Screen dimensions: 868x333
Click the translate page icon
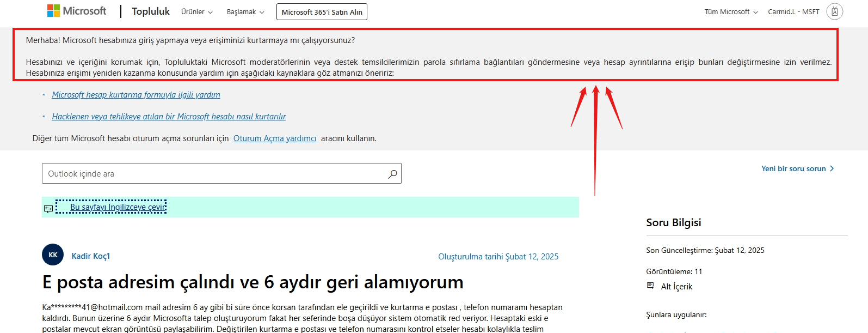point(48,209)
